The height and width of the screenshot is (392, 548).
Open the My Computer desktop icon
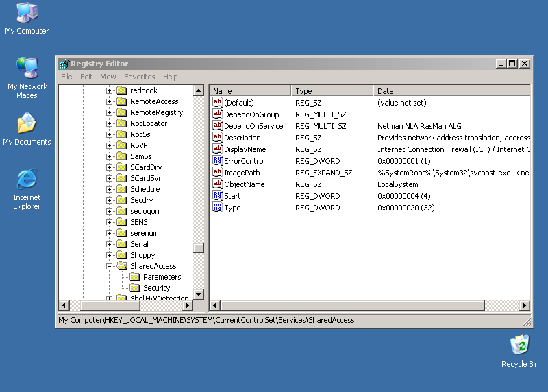coord(27,19)
